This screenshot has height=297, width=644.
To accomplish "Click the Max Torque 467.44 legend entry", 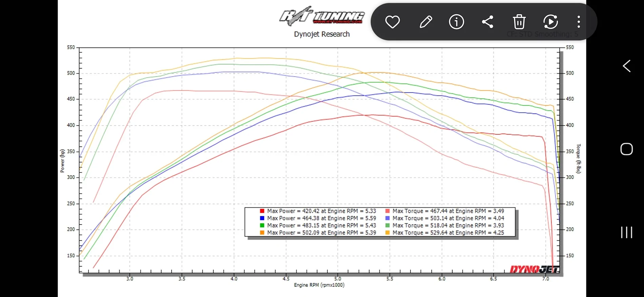I will (445, 211).
